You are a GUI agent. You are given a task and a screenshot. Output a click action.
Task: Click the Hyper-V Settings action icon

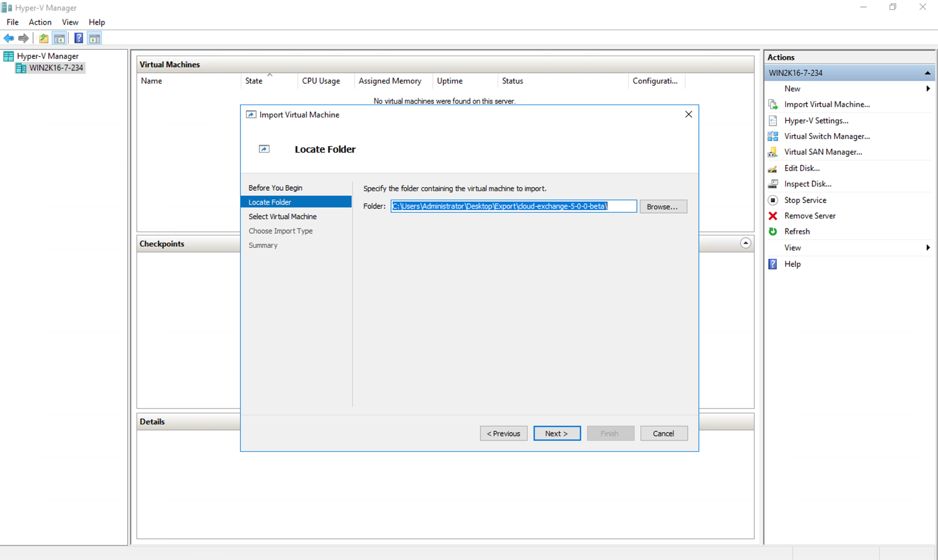click(x=773, y=120)
